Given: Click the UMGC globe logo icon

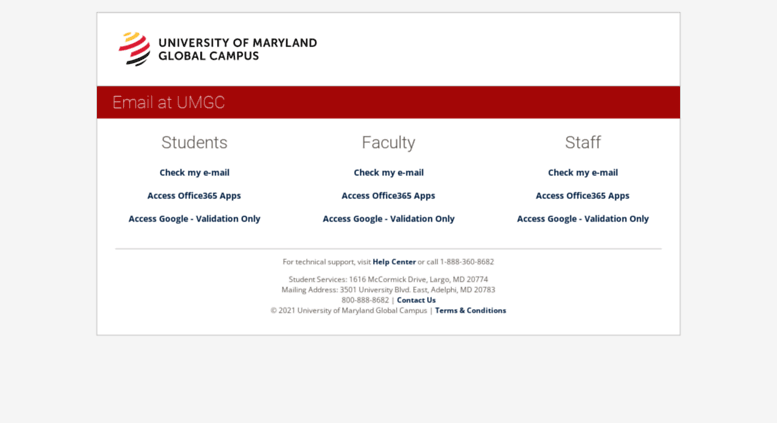Looking at the screenshot, I should (134, 49).
